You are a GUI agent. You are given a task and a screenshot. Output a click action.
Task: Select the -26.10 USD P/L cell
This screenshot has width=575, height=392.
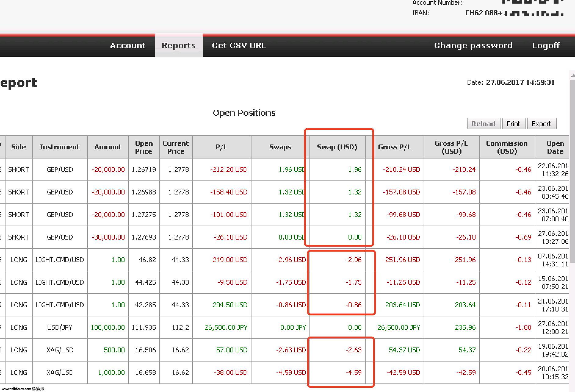click(x=222, y=237)
